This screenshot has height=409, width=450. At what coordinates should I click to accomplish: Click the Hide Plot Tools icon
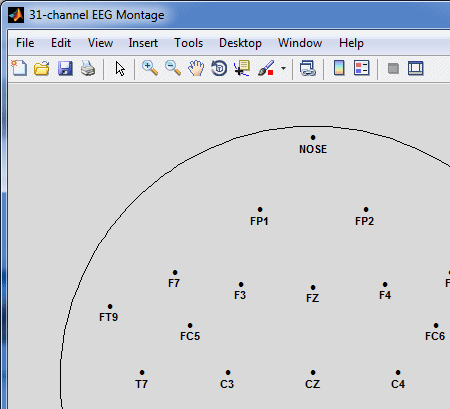[393, 69]
